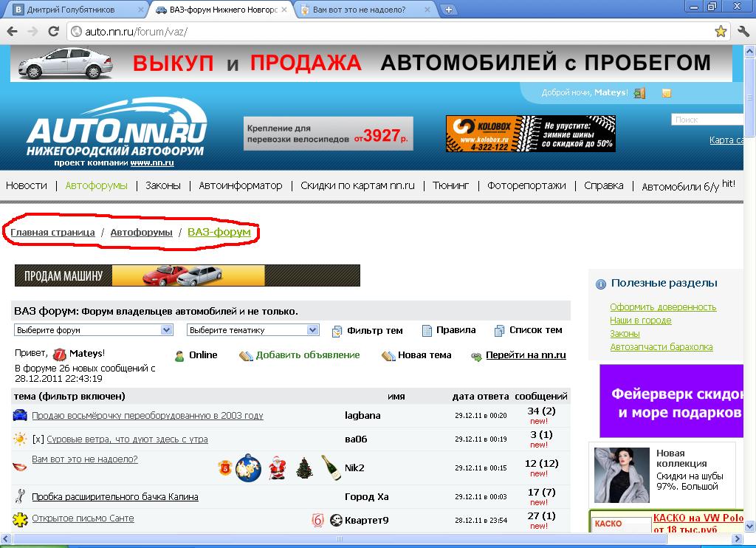Viewport: 756px width, 548px height.
Task: Open the Выберите форум dropdown
Action: (x=93, y=330)
